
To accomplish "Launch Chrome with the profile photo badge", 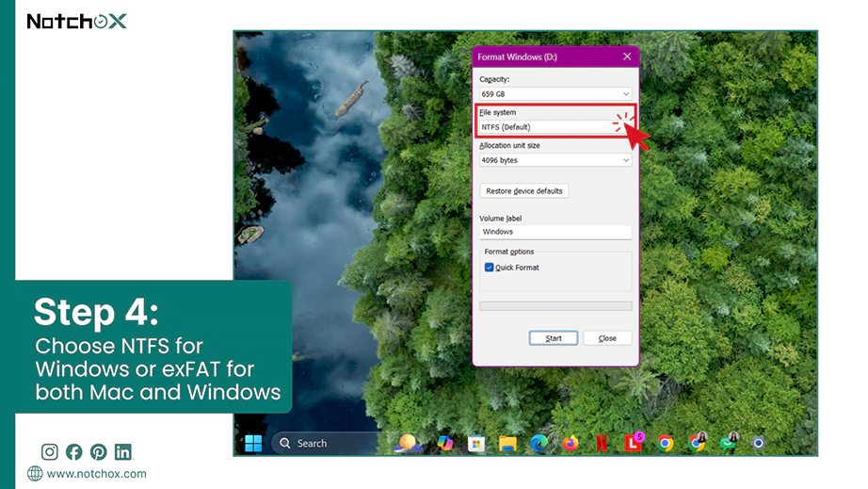I will click(x=698, y=443).
